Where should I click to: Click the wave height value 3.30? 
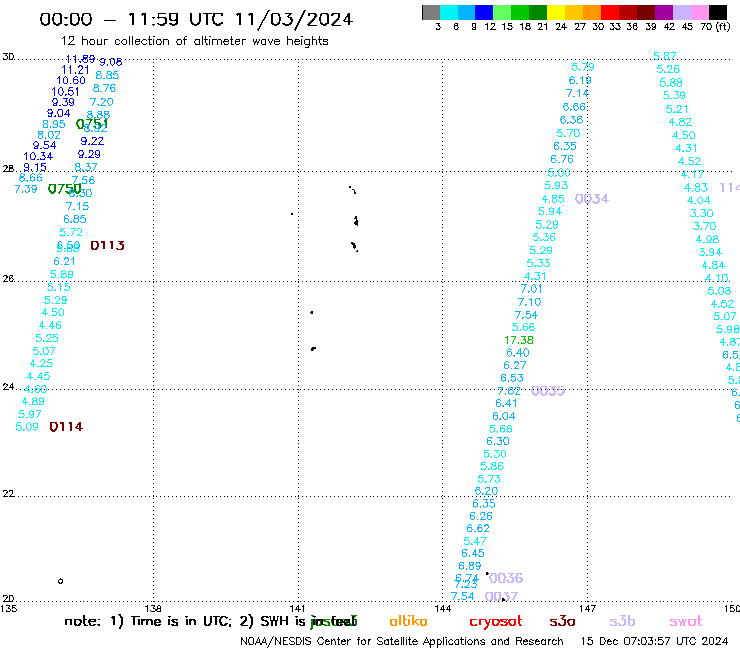(x=702, y=213)
